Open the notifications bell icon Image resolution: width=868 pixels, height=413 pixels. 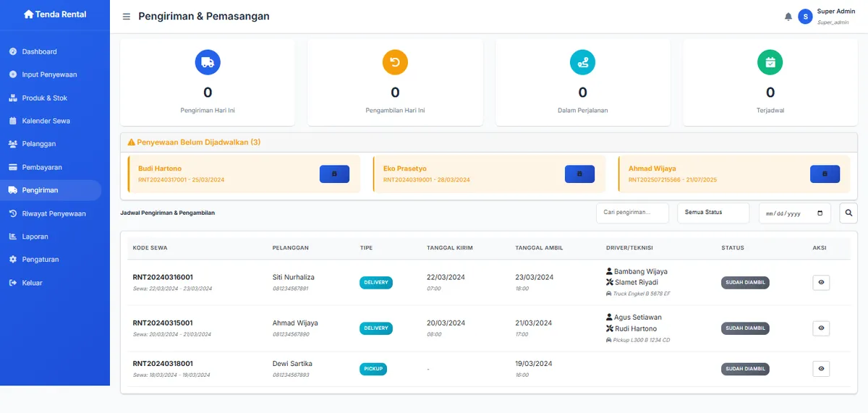(x=788, y=17)
